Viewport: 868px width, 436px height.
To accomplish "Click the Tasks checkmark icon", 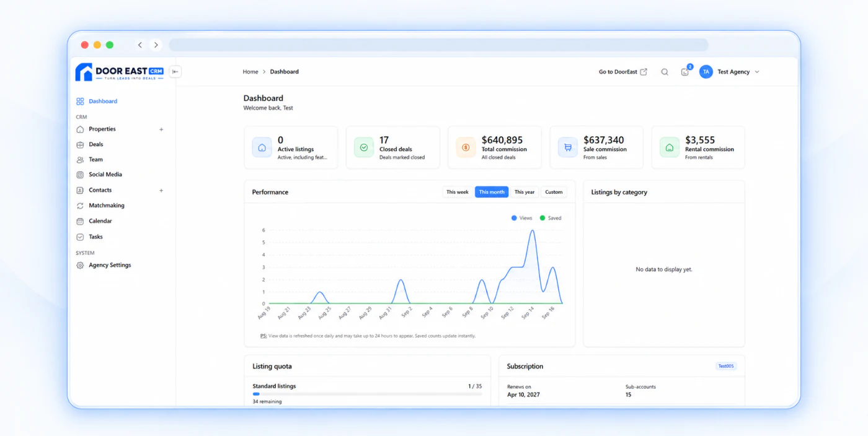I will click(x=80, y=237).
